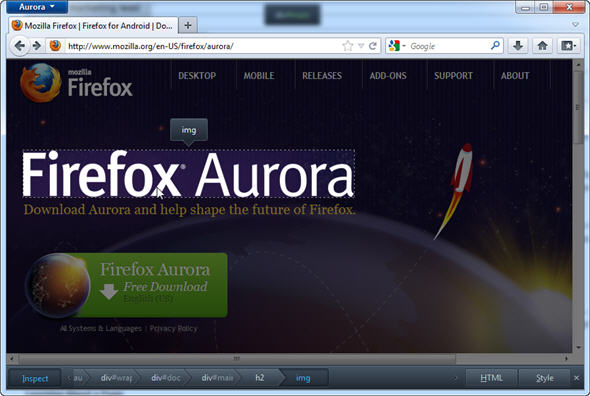590x396 pixels.
Task: Toggle the HTML panel button
Action: click(x=491, y=378)
